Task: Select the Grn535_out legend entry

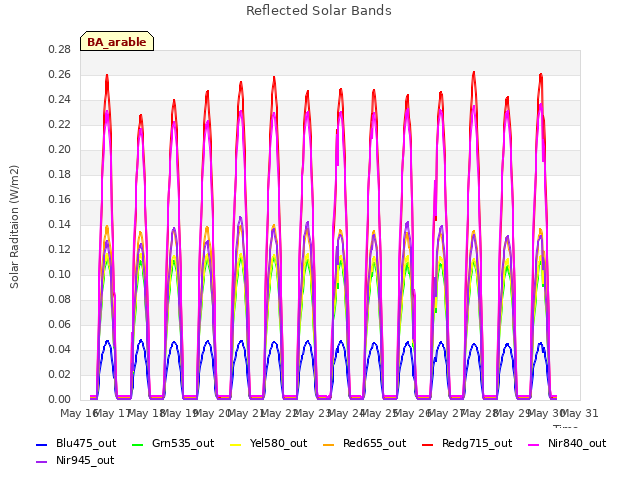Action: 173,443
